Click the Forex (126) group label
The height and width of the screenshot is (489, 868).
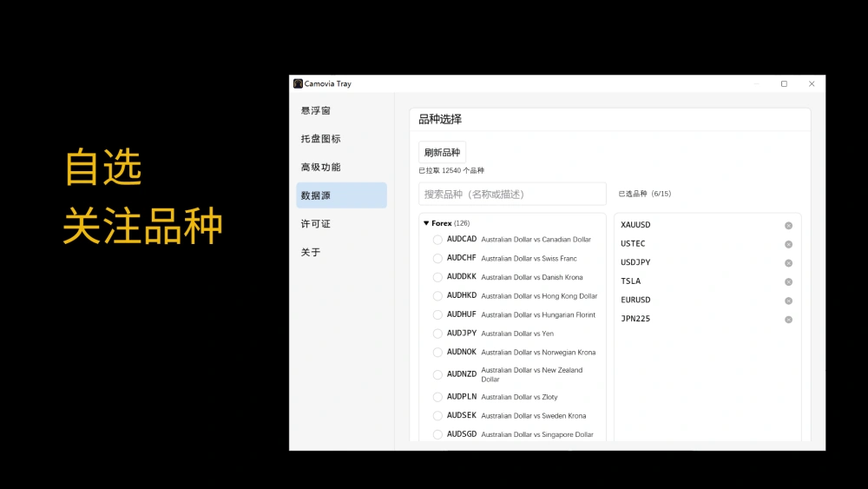point(450,223)
